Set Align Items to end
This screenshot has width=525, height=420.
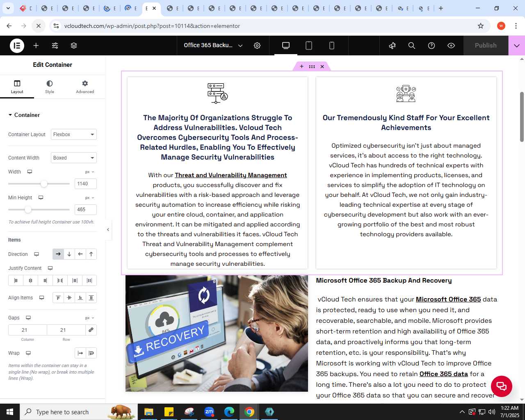click(x=80, y=298)
